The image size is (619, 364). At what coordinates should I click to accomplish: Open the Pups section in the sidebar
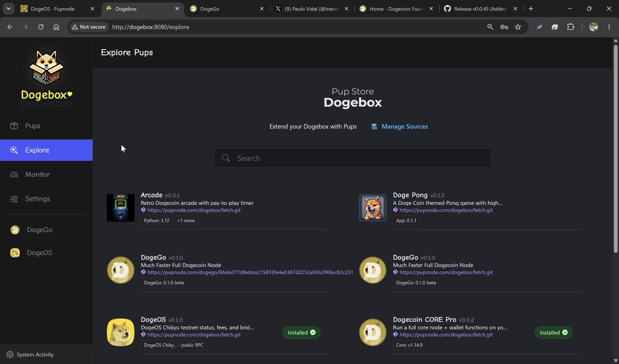pyautogui.click(x=46, y=126)
